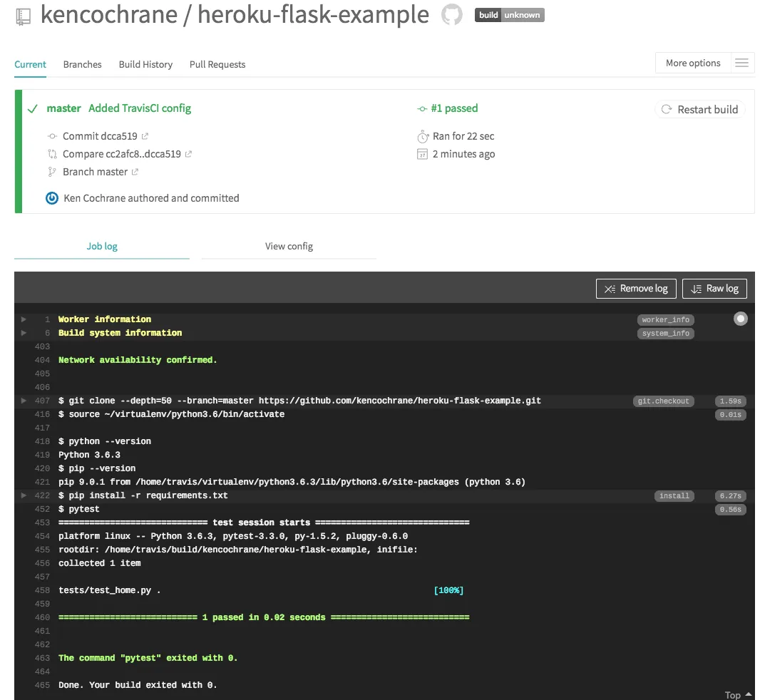Click the 1.59s duration badge
This screenshot has width=760, height=700.
731,401
